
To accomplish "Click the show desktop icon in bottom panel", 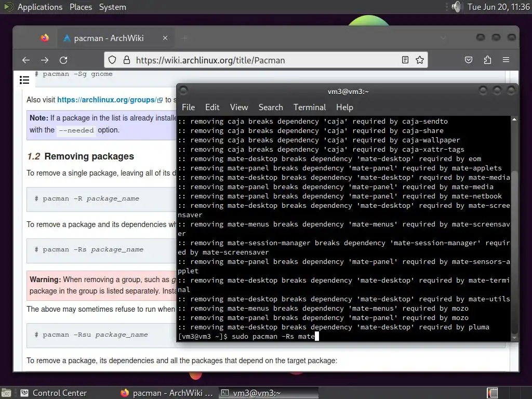I will coord(6,393).
